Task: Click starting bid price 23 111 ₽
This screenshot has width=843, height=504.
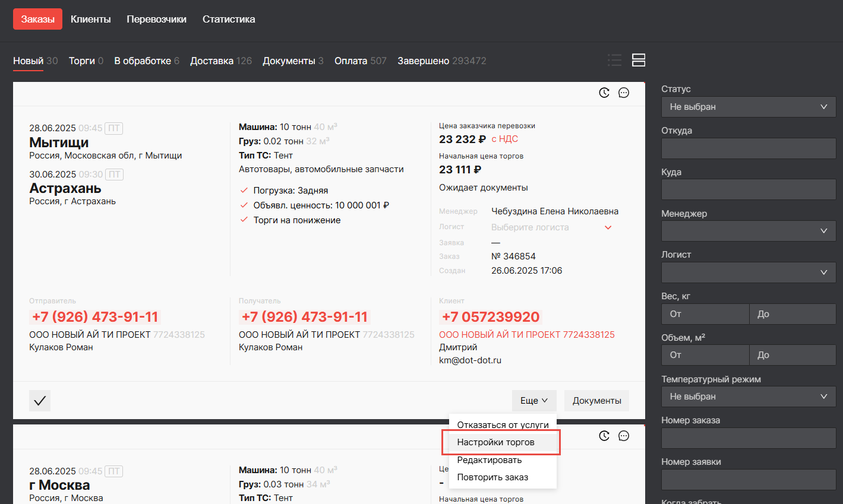Action: click(x=460, y=170)
